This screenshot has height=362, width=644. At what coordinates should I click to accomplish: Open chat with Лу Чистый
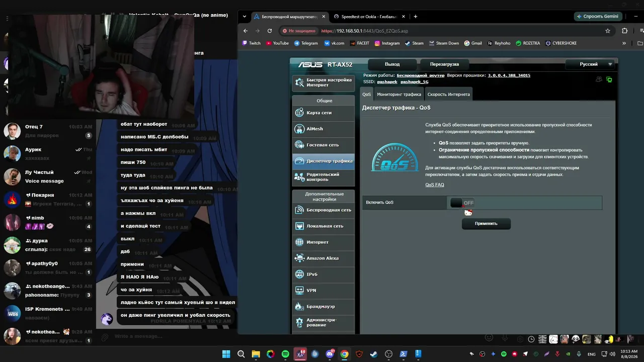48,176
